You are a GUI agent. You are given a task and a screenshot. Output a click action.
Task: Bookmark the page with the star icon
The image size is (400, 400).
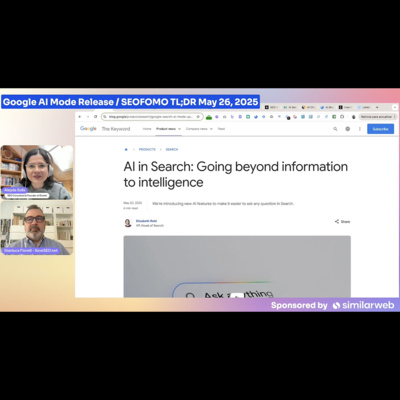[x=198, y=117]
